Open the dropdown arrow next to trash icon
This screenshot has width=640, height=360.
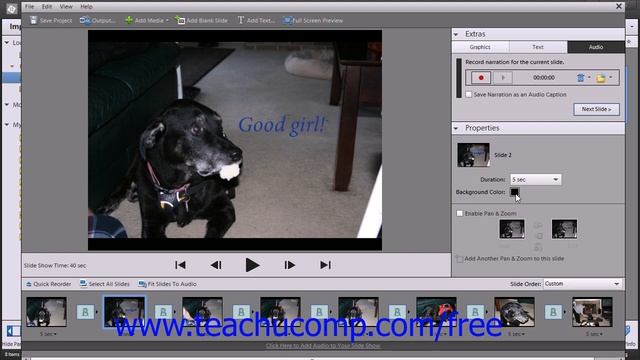(589, 78)
